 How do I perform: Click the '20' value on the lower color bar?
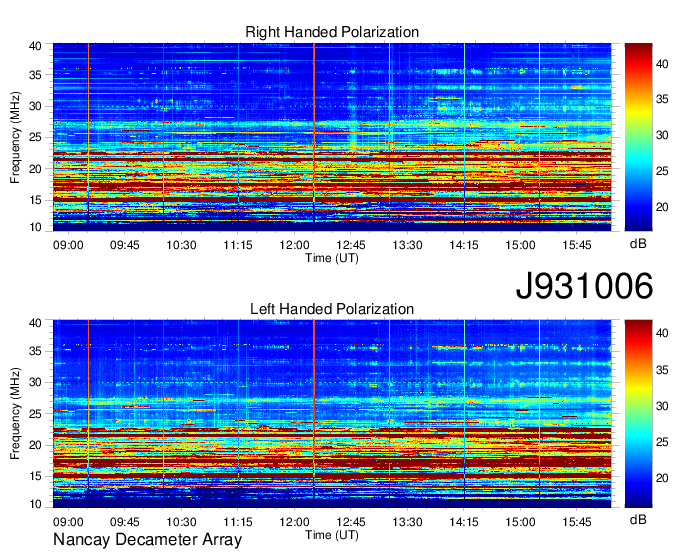(x=662, y=478)
